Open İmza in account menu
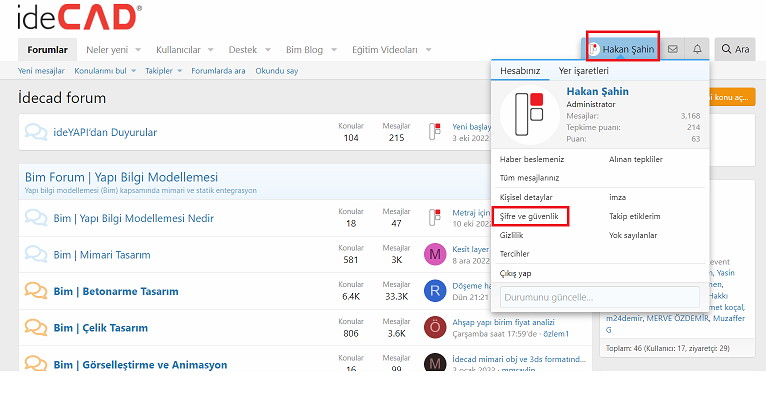The height and width of the screenshot is (402, 766). pyautogui.click(x=617, y=197)
